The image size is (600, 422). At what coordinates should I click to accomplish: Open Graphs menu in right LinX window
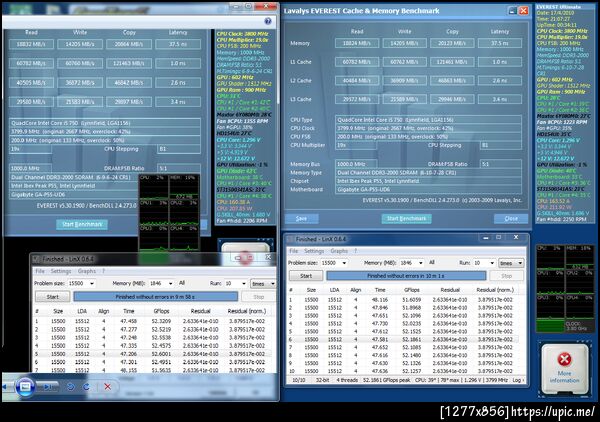[339, 251]
